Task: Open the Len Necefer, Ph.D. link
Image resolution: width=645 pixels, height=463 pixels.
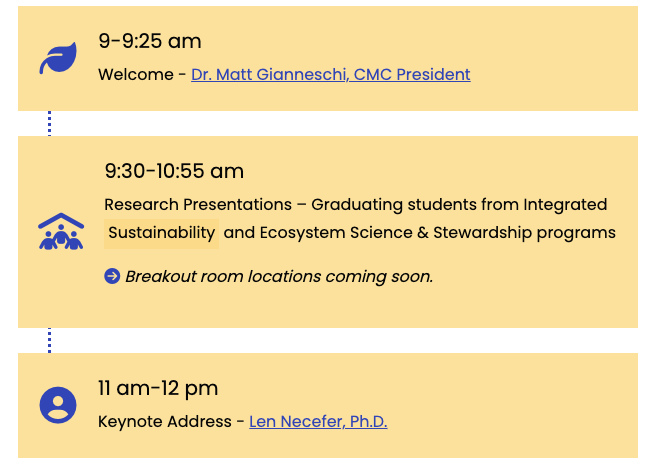Action: (318, 422)
